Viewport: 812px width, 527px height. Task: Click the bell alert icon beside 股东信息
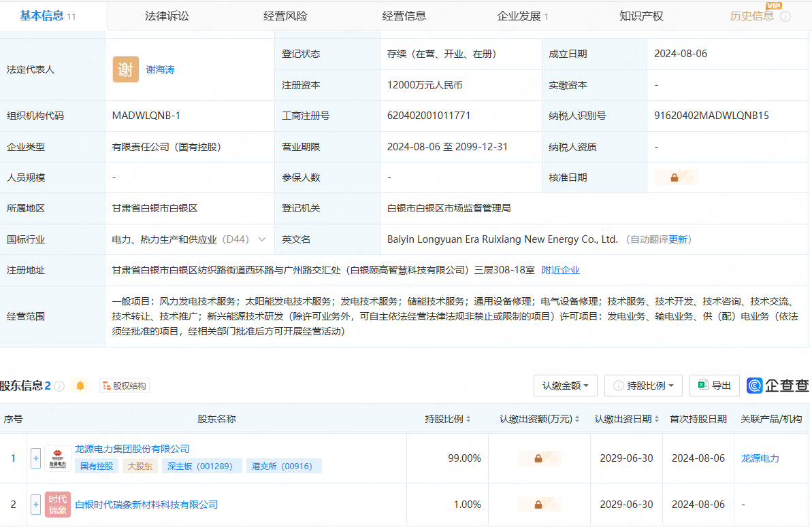coord(80,386)
